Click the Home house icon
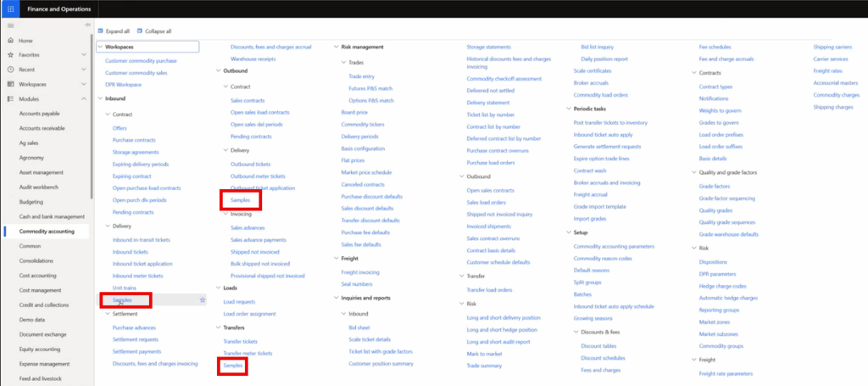Screen dimensions: 868x386 tap(10, 41)
